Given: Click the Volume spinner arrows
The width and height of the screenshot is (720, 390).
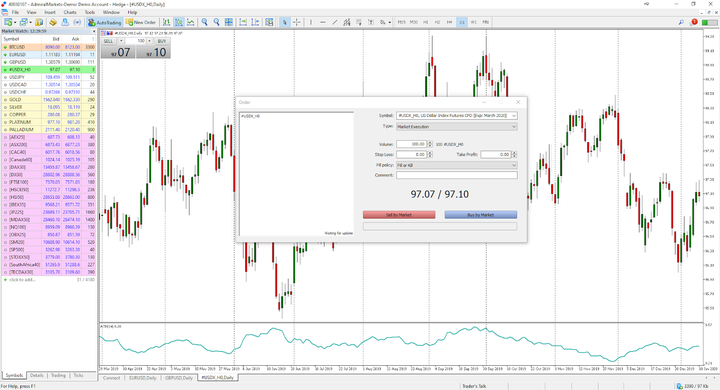Looking at the screenshot, I should [430, 144].
